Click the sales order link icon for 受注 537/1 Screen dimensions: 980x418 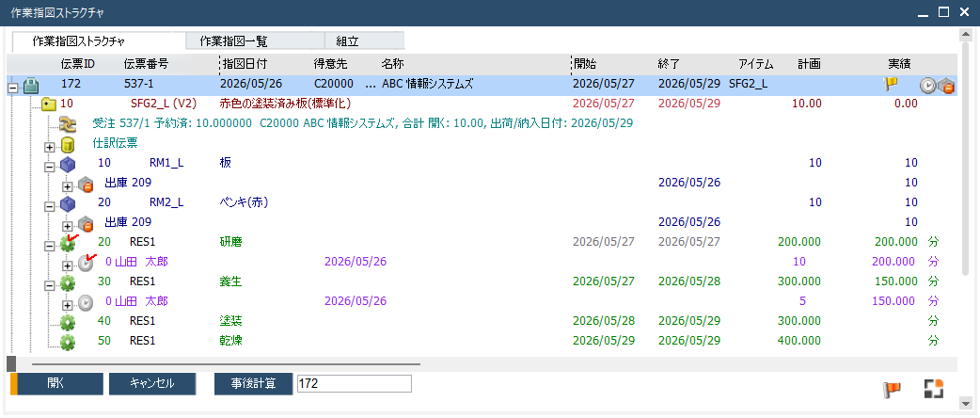point(68,124)
